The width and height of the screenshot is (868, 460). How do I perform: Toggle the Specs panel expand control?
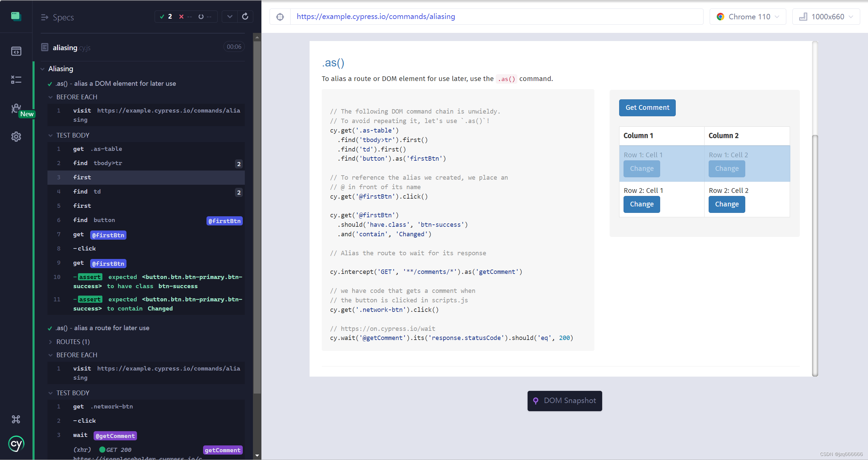pyautogui.click(x=44, y=17)
